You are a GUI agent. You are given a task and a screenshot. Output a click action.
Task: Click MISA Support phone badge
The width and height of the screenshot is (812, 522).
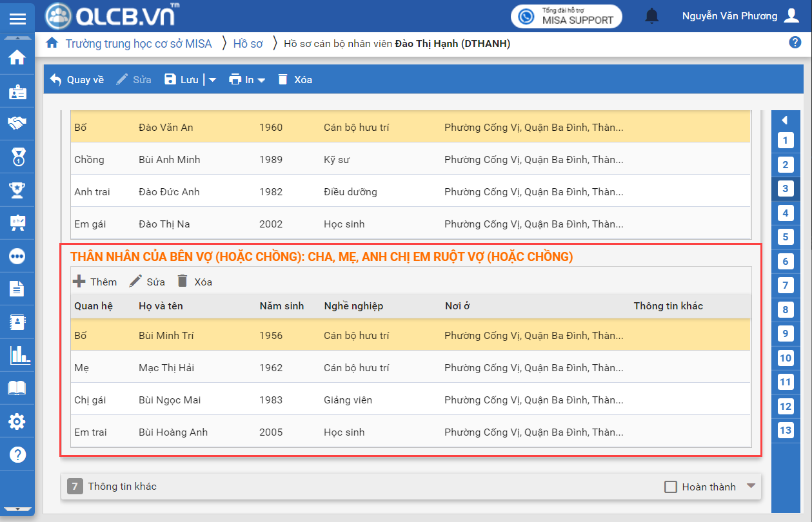coord(566,16)
